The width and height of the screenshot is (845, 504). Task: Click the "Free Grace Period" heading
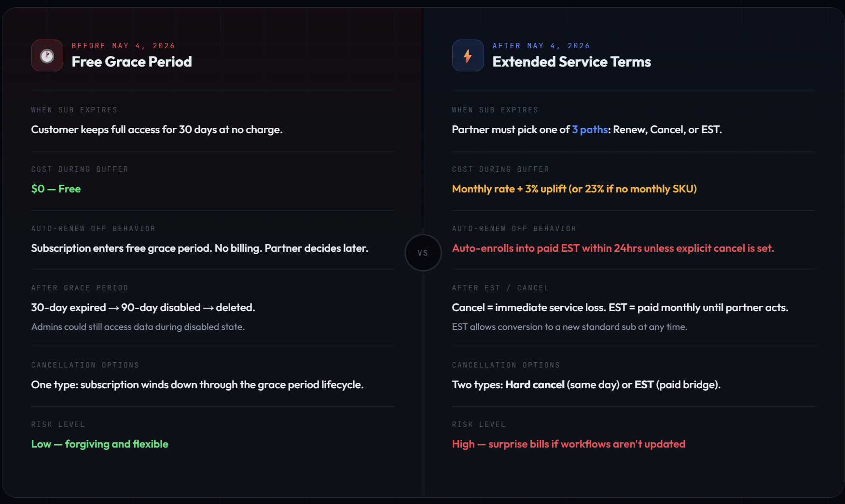tap(132, 62)
